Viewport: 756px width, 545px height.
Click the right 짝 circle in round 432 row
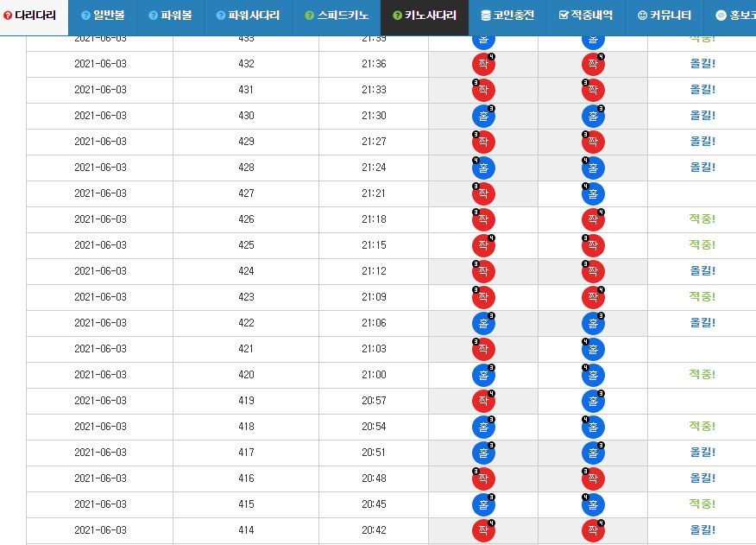(x=593, y=64)
